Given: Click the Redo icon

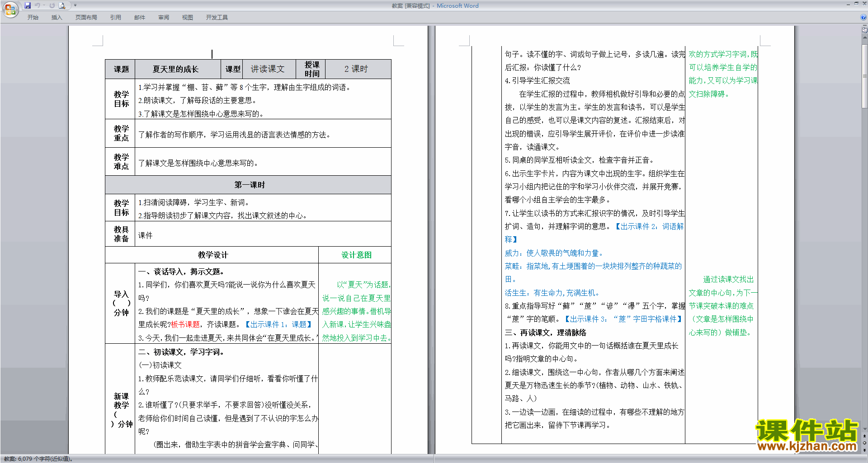Looking at the screenshot, I should pyautogui.click(x=52, y=5).
